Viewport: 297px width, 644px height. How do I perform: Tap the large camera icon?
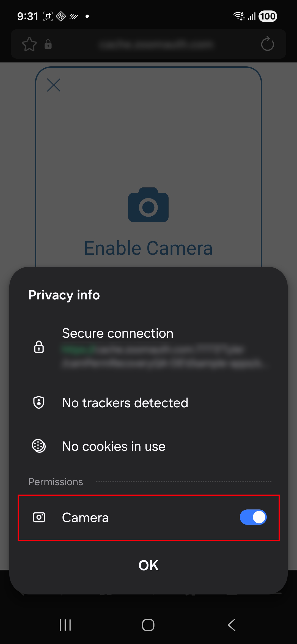(x=148, y=205)
